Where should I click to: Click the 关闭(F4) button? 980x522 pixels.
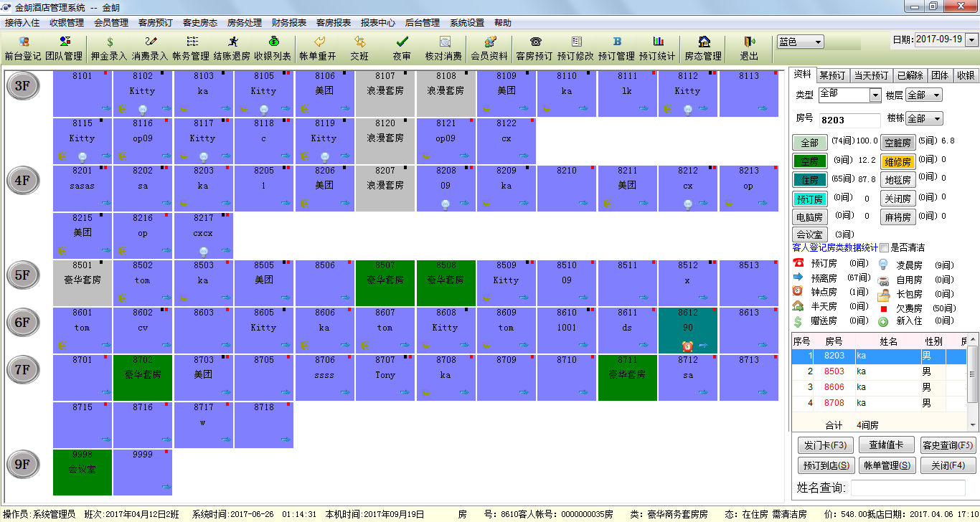948,465
